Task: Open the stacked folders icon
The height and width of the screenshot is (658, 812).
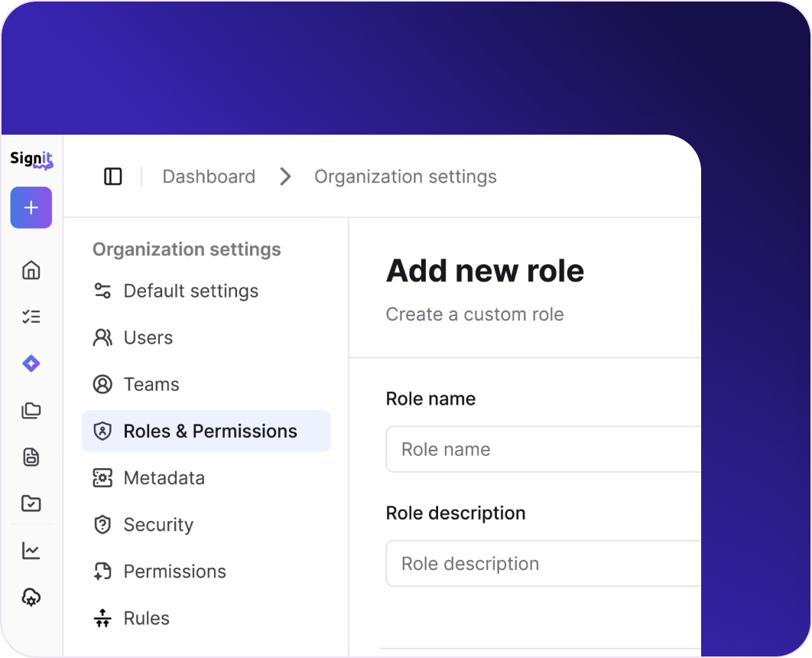Action: pyautogui.click(x=31, y=411)
